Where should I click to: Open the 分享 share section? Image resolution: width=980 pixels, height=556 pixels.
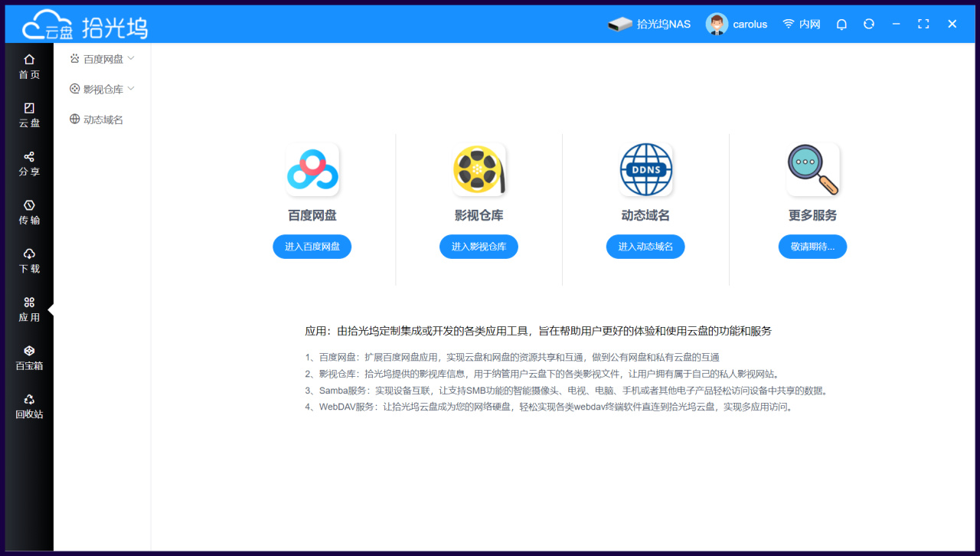point(29,164)
